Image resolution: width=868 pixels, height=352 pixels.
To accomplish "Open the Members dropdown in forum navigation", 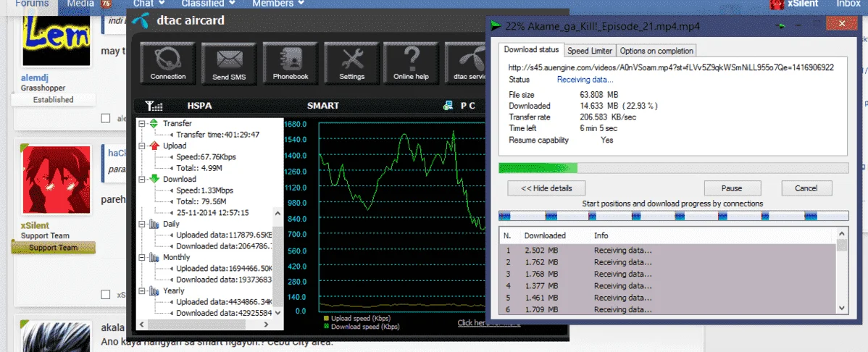I will [278, 4].
